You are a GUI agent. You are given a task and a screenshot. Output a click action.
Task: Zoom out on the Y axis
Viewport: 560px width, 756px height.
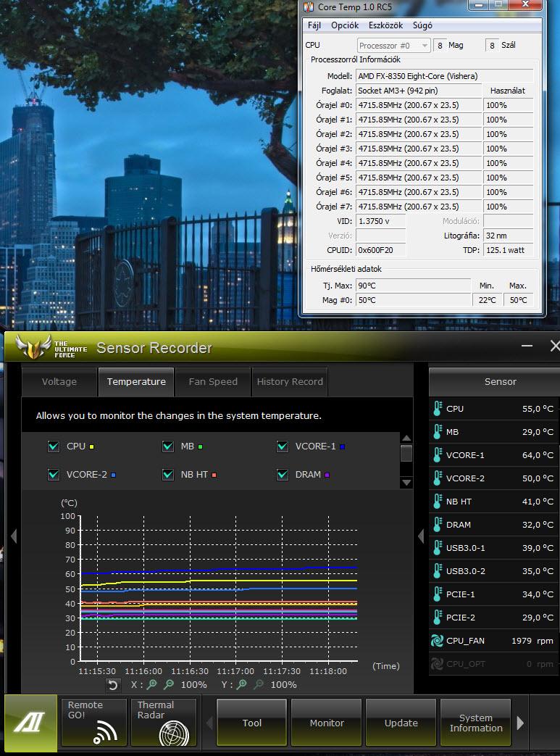(259, 684)
